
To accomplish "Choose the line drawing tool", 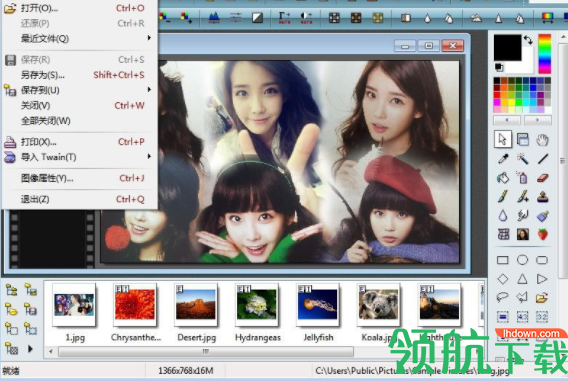I will click(x=542, y=159).
